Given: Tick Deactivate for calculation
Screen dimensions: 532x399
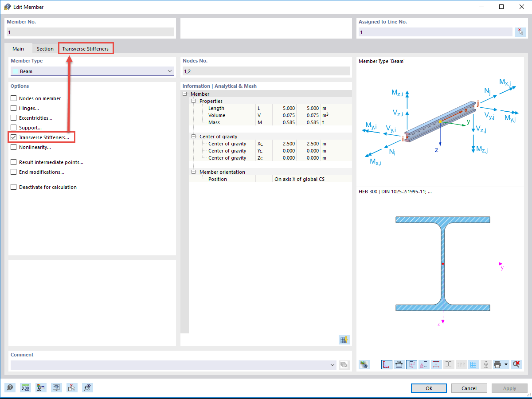Looking at the screenshot, I should point(14,187).
